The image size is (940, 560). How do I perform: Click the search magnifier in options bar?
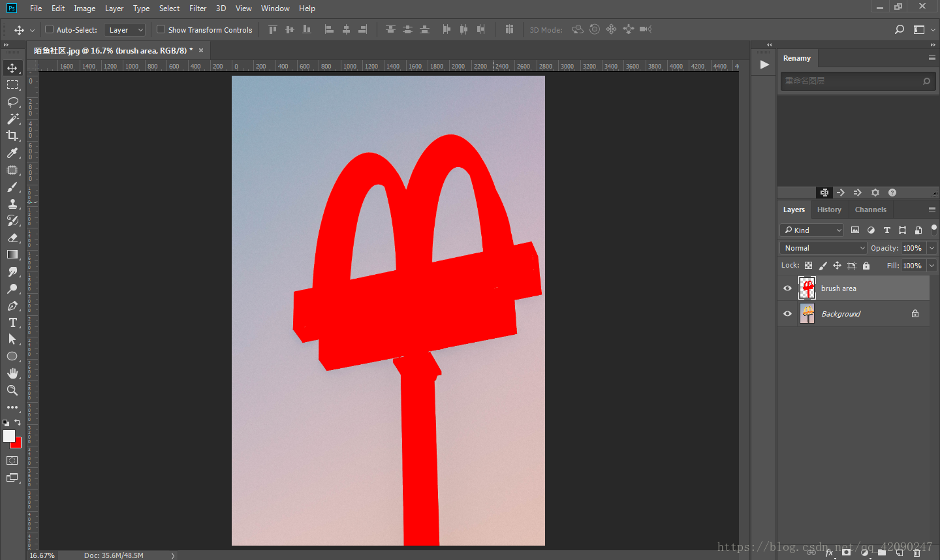click(x=900, y=29)
